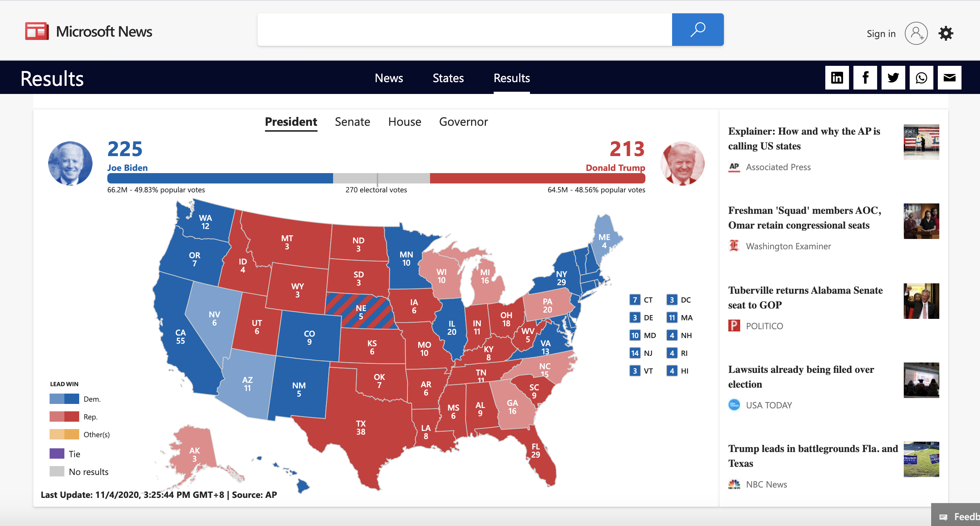This screenshot has width=980, height=526.
Task: Click the blue search magnifier button
Action: 697,30
